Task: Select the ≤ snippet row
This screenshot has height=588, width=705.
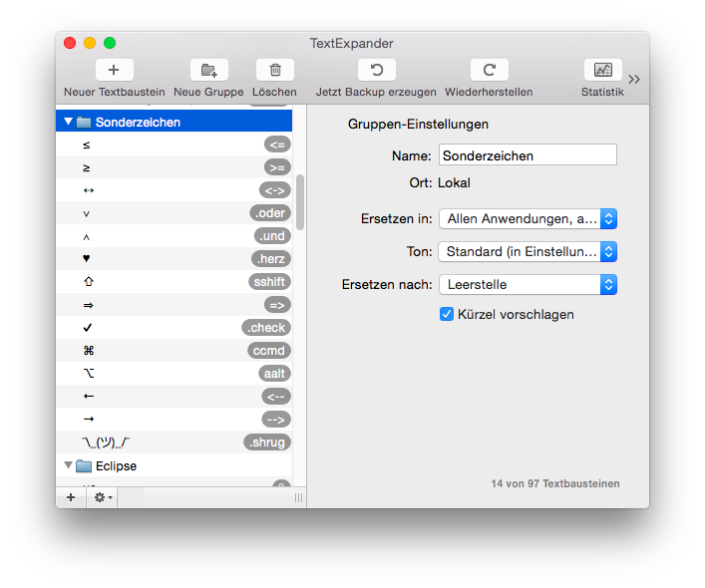Action: click(x=174, y=145)
